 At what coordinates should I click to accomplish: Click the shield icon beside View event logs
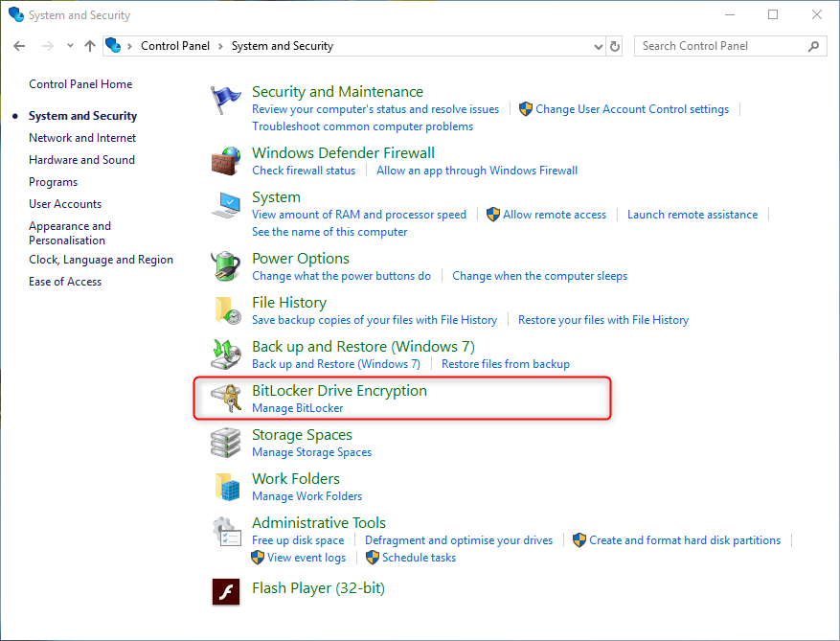coord(258,558)
